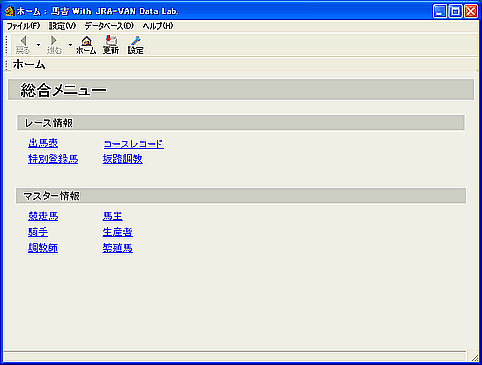The height and width of the screenshot is (365, 482).
Task: Click the app icon in the title bar
Action: (9, 11)
